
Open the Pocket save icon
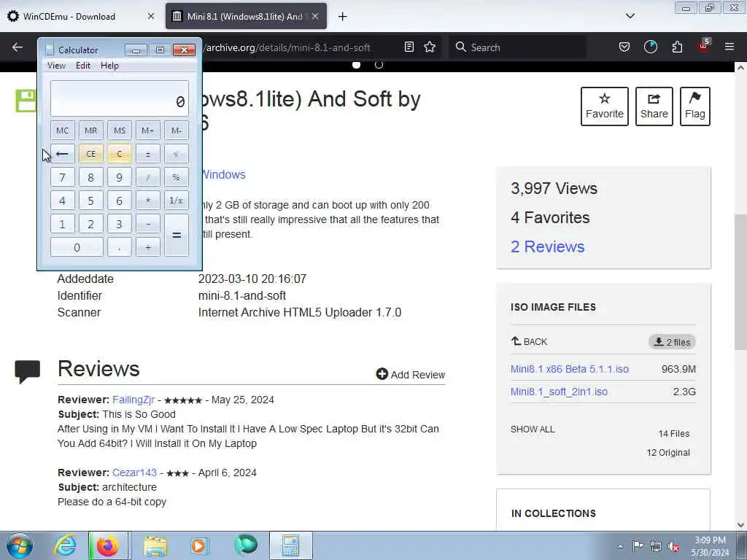point(624,47)
